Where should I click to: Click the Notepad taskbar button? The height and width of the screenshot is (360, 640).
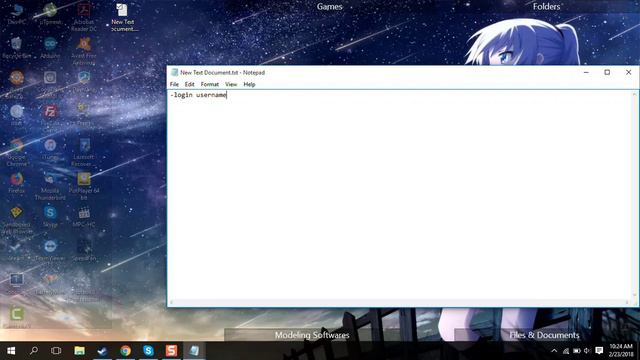(x=194, y=351)
